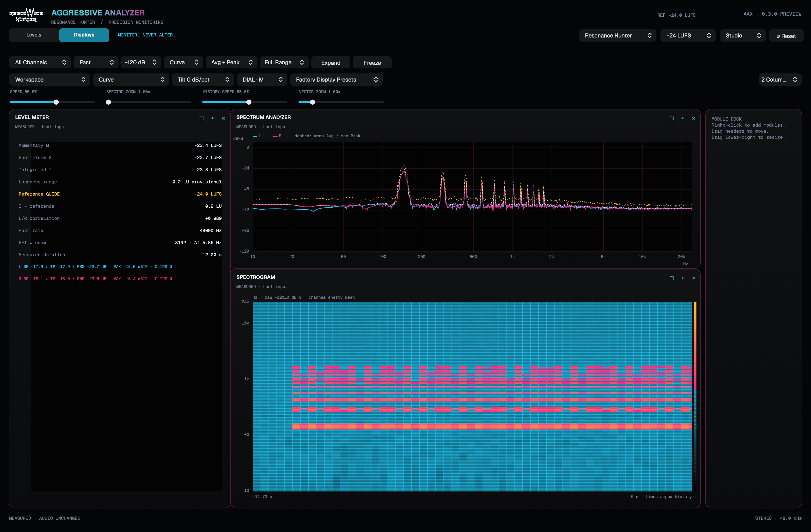The image size is (811, 532).
Task: Click the Reference GUIDE row
Action: (120, 194)
